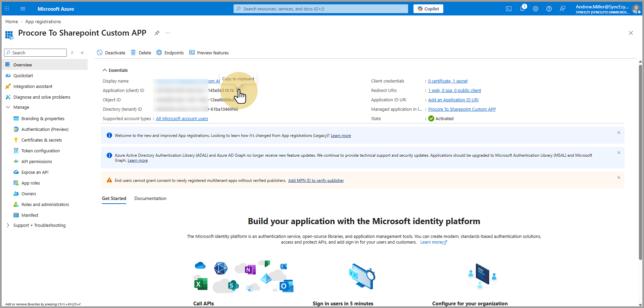View Azure notifications bell
Viewport: 644px width, 308px height.
click(x=522, y=9)
